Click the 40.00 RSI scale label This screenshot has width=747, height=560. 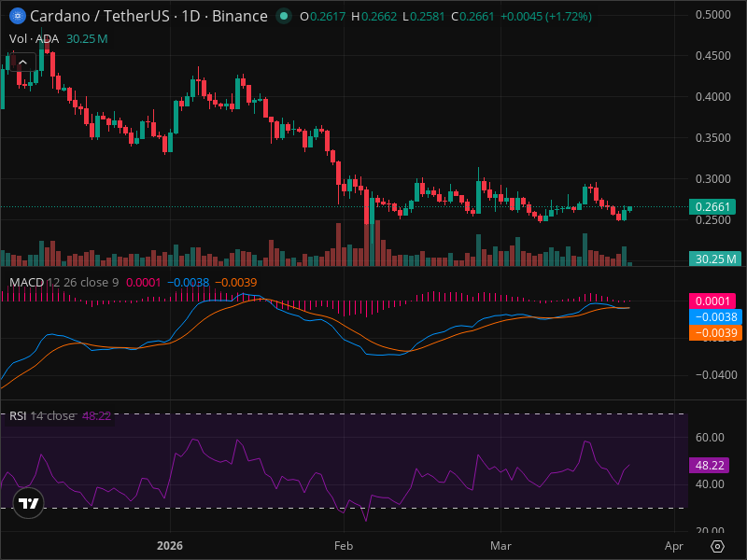(x=710, y=483)
